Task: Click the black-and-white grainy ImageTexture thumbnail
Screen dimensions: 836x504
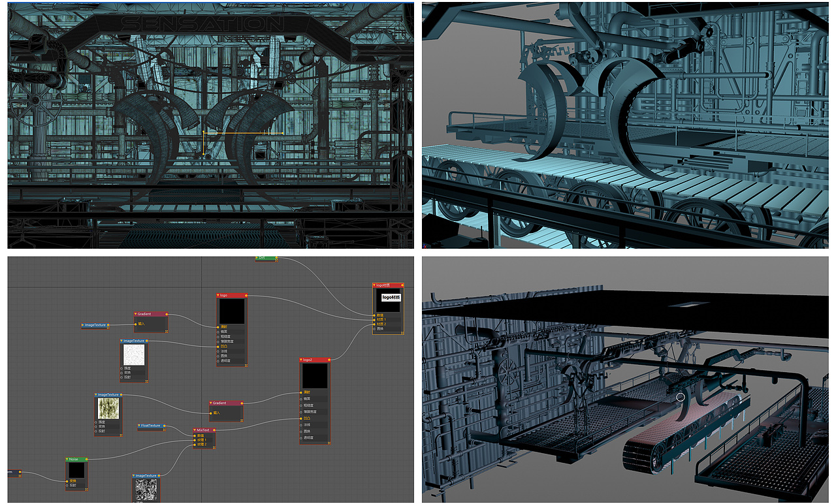Action: pyautogui.click(x=146, y=490)
